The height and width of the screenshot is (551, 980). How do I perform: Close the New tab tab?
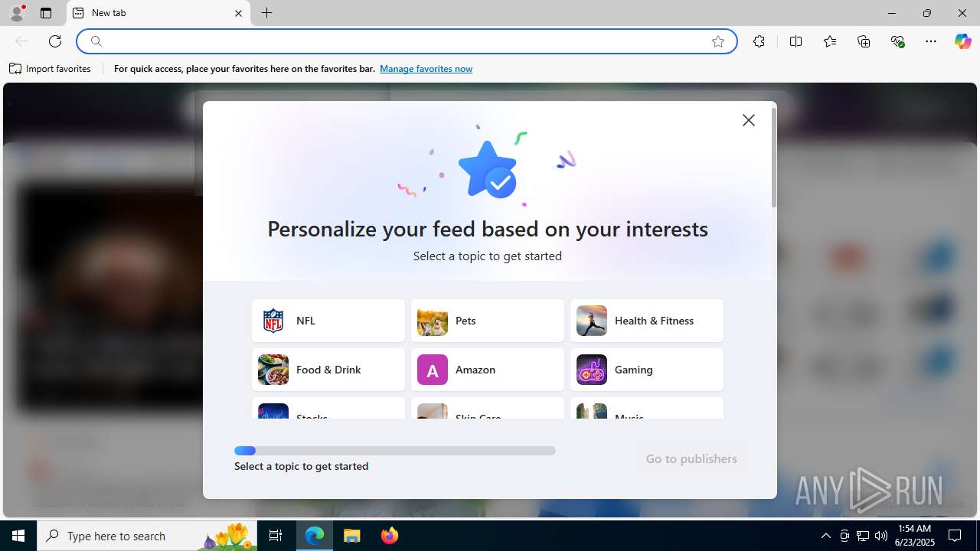pos(238,13)
